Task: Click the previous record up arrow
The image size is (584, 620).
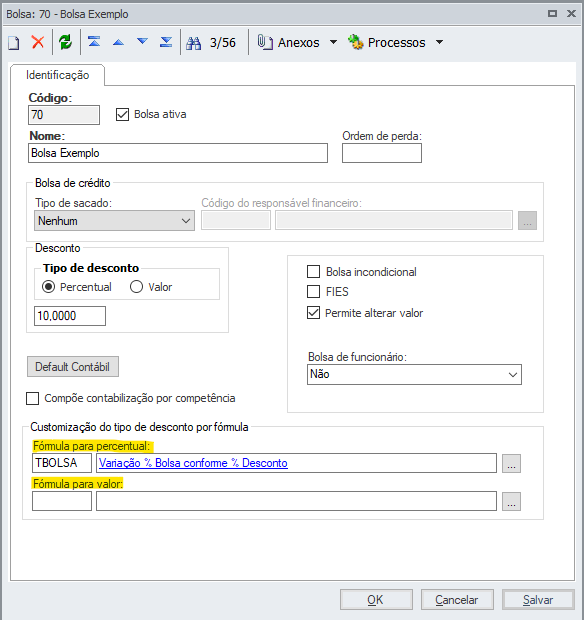Action: pyautogui.click(x=118, y=42)
